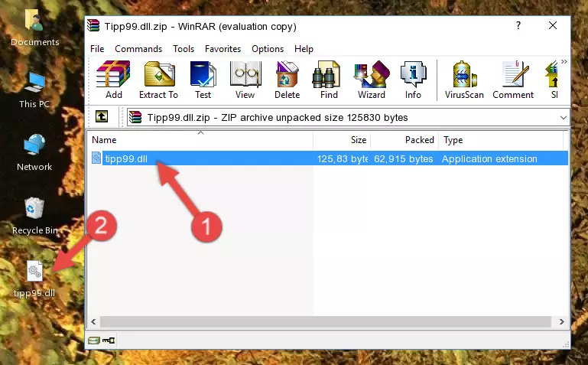
Task: Select the This PC desktop icon
Action: pyautogui.click(x=34, y=91)
